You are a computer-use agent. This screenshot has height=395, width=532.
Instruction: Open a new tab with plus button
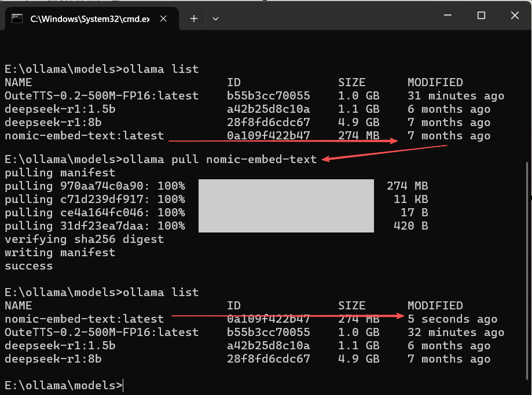pyautogui.click(x=194, y=19)
